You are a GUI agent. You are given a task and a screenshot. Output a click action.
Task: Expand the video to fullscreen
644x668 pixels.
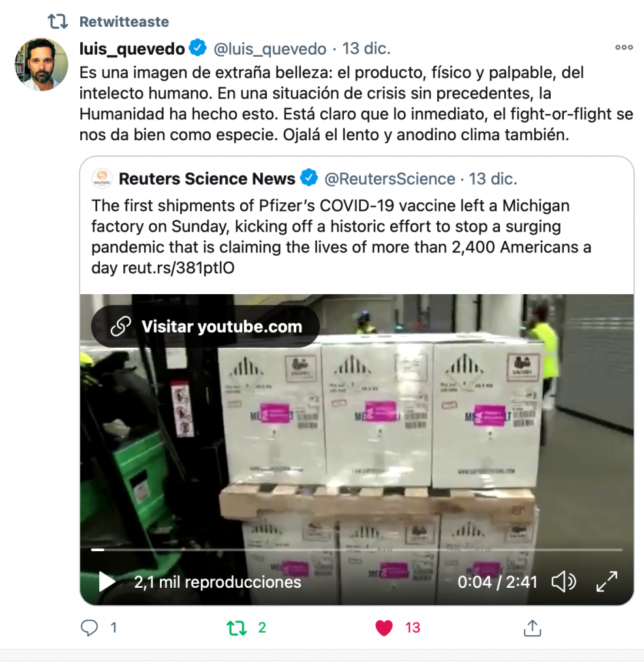(x=607, y=581)
